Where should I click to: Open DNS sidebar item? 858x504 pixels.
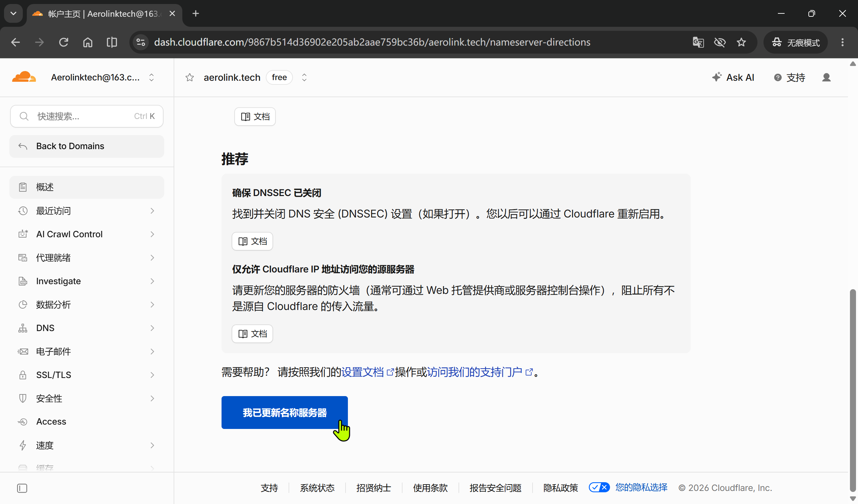[x=87, y=328]
